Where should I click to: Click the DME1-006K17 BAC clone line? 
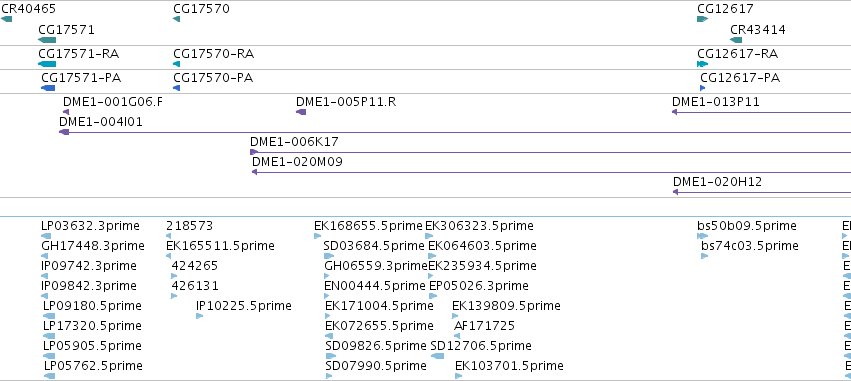click(x=550, y=153)
